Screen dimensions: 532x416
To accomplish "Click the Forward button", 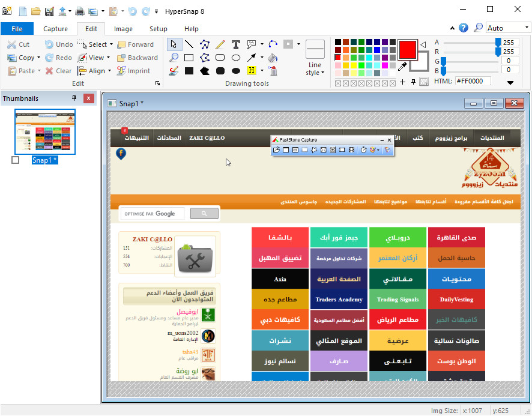I will [135, 44].
